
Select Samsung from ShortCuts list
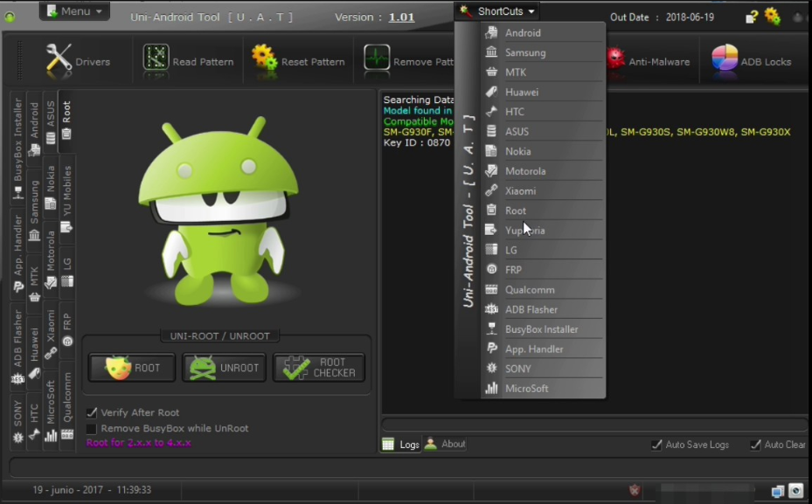point(525,52)
